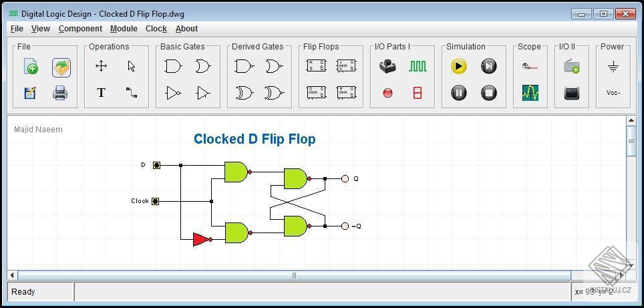Add an XNOR gate from Derived Gates
Screen dimensions: 644x308
point(274,93)
